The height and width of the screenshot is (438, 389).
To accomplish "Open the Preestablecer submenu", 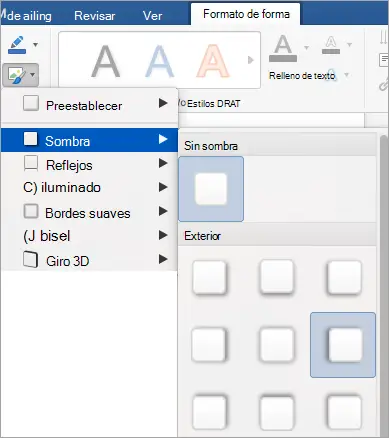I will pos(90,105).
